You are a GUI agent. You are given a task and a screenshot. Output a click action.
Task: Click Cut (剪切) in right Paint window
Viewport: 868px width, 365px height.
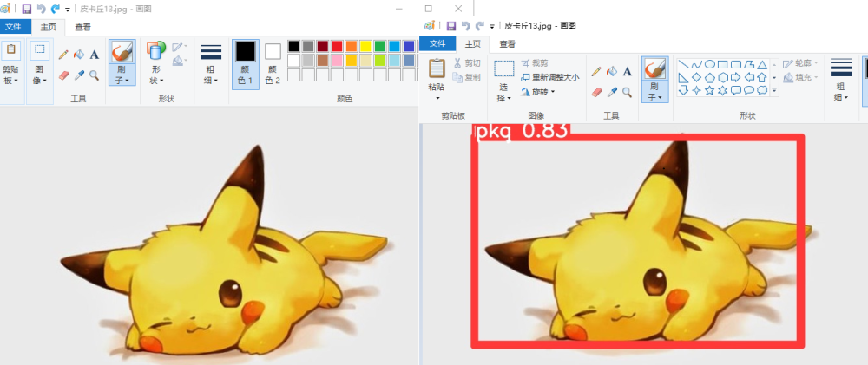pos(467,63)
